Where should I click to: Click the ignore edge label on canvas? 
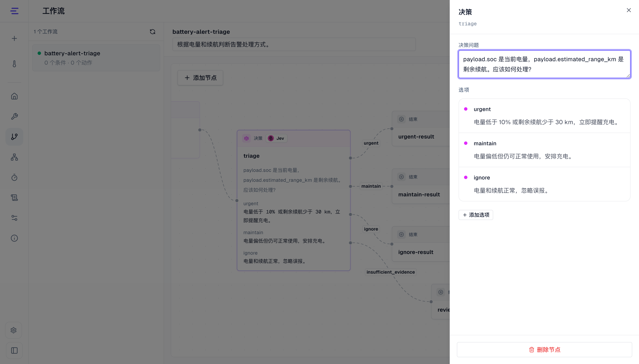point(371,229)
